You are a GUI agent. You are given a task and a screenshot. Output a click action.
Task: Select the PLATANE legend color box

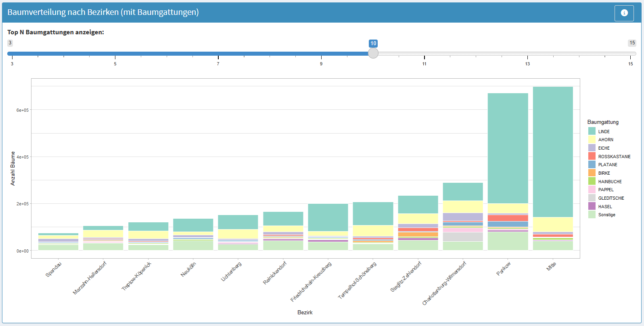click(x=592, y=165)
